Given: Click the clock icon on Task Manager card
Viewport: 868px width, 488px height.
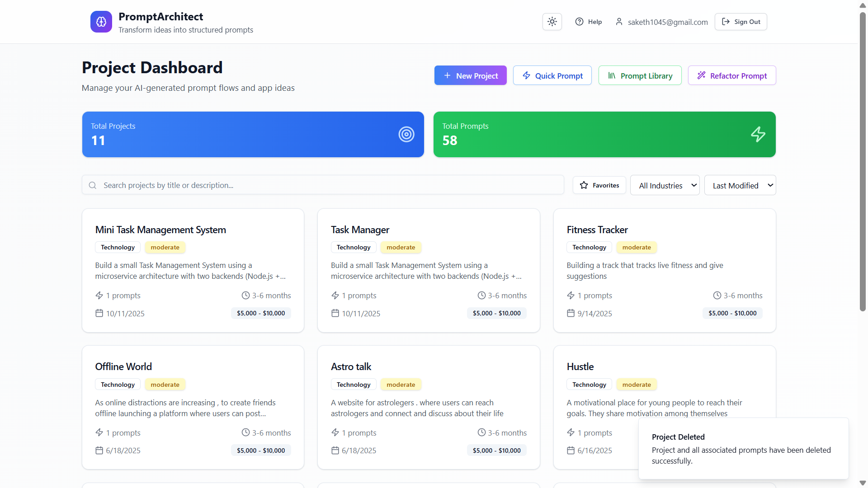Looking at the screenshot, I should tap(481, 296).
